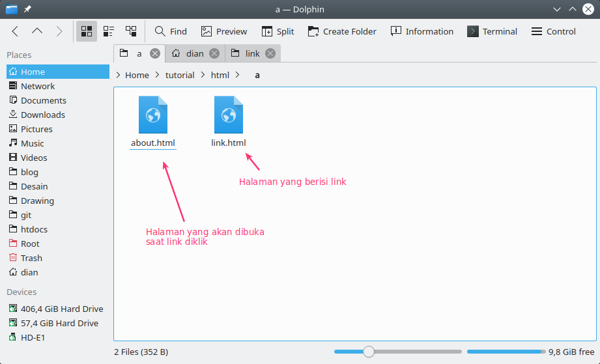Open Pictures in Places panel
This screenshot has height=364, width=600.
pyautogui.click(x=58, y=129)
